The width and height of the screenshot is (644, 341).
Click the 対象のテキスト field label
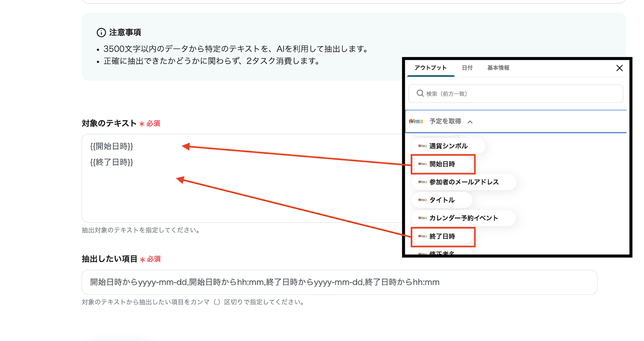(109, 123)
